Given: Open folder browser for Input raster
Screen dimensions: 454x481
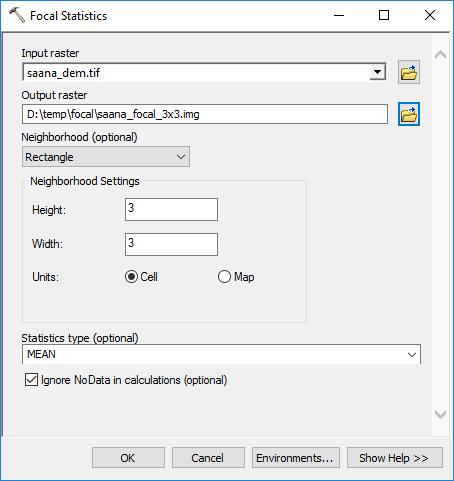Looking at the screenshot, I should [409, 72].
